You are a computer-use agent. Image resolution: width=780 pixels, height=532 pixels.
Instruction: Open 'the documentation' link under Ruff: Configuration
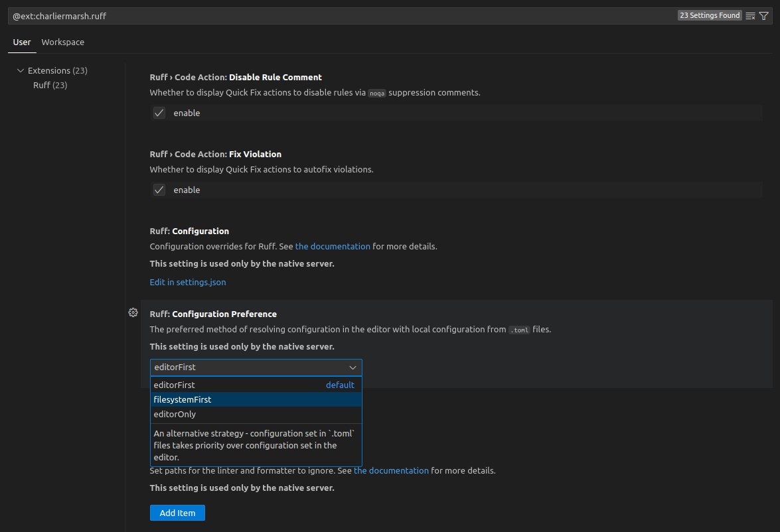(333, 247)
